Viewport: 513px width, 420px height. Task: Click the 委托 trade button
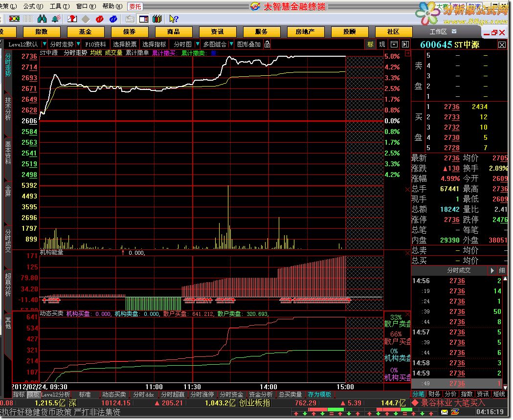click(x=135, y=6)
